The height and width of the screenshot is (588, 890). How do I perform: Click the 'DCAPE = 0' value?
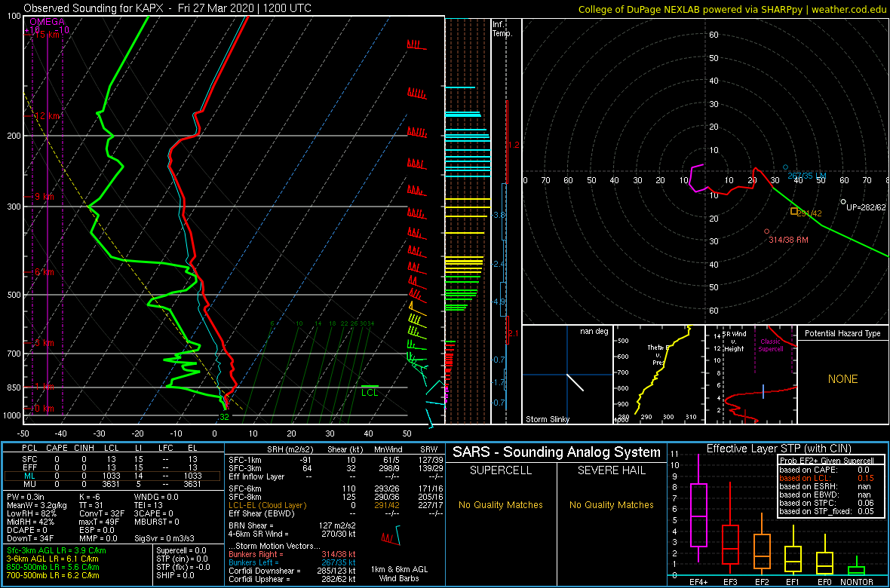28,531
